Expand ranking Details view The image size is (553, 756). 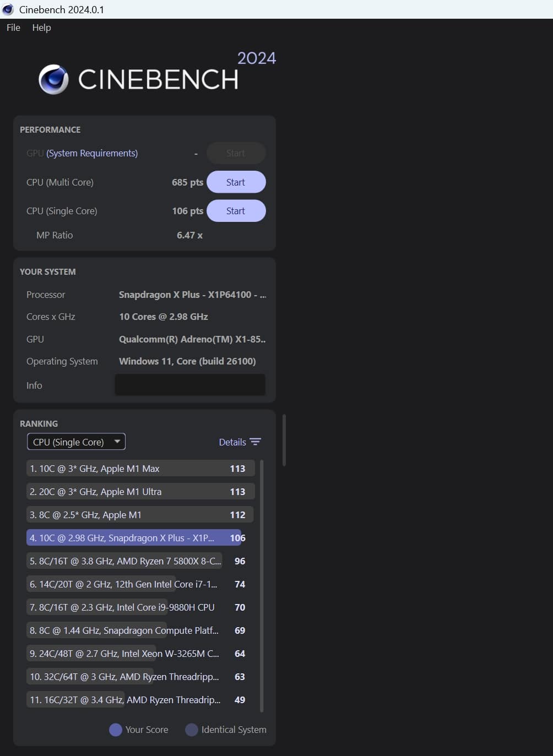click(x=232, y=442)
